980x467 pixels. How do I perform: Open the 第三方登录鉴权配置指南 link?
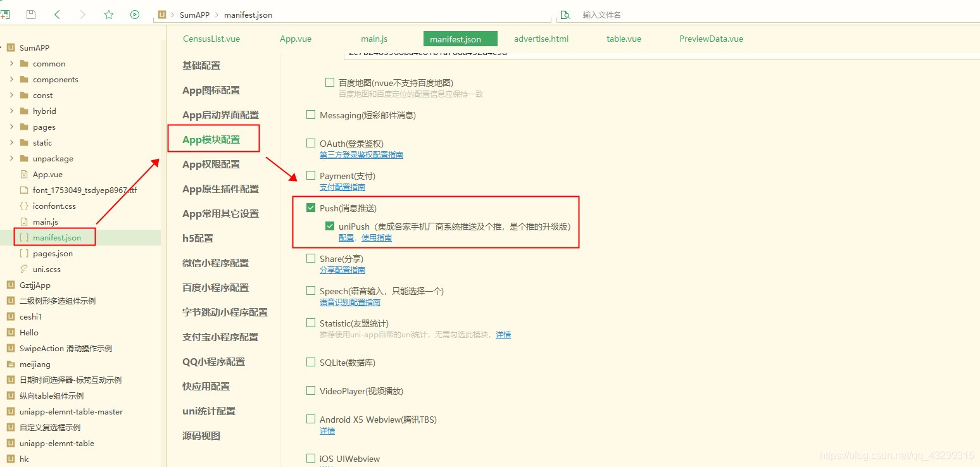click(361, 155)
